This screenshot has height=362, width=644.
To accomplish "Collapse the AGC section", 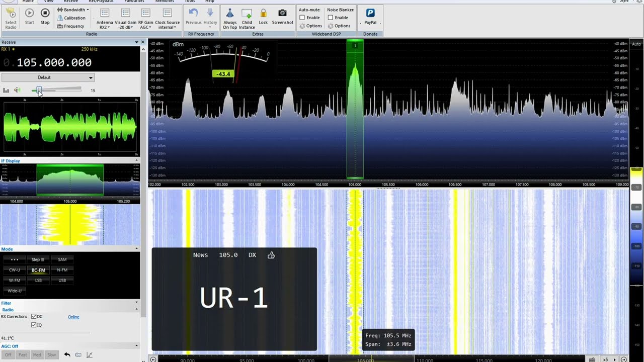I will pyautogui.click(x=136, y=346).
